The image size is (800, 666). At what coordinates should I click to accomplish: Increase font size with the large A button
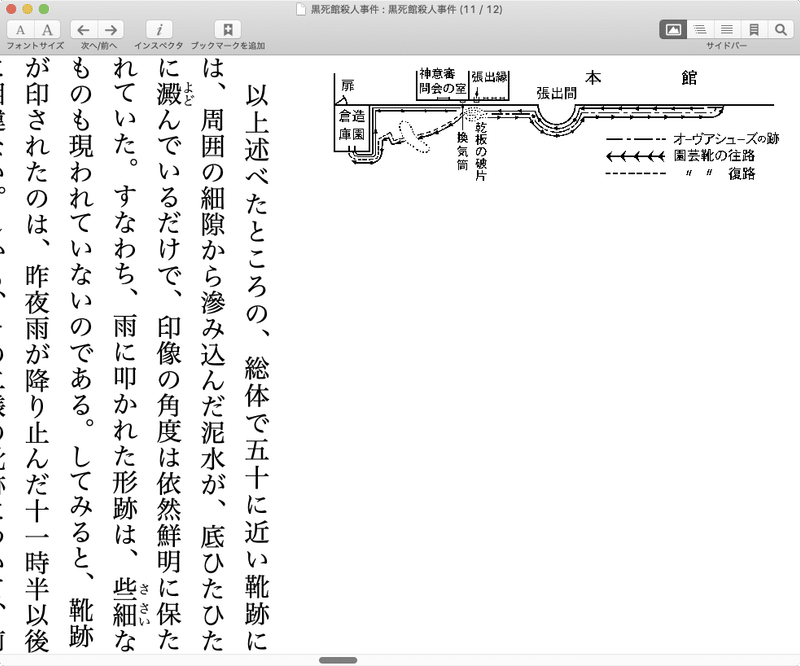click(x=47, y=30)
